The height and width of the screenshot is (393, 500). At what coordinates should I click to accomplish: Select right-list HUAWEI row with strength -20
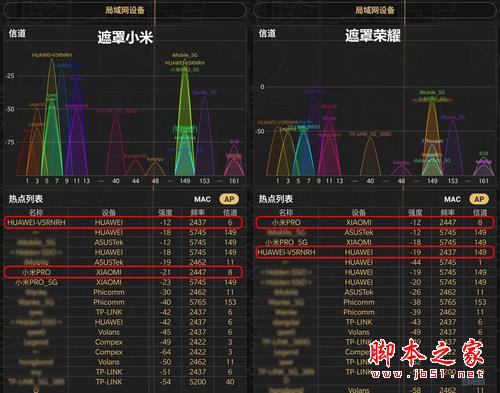pyautogui.click(x=375, y=282)
